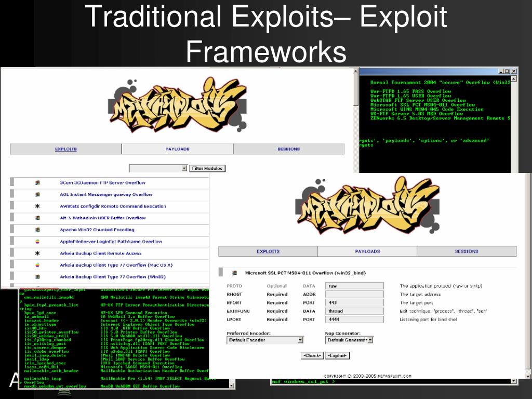Click the LPORT field showing 4444
This screenshot has width=532, height=399.
[x=354, y=320]
